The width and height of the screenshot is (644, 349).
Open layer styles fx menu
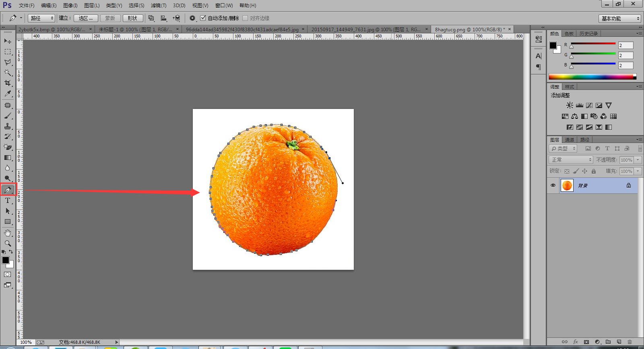(x=576, y=342)
